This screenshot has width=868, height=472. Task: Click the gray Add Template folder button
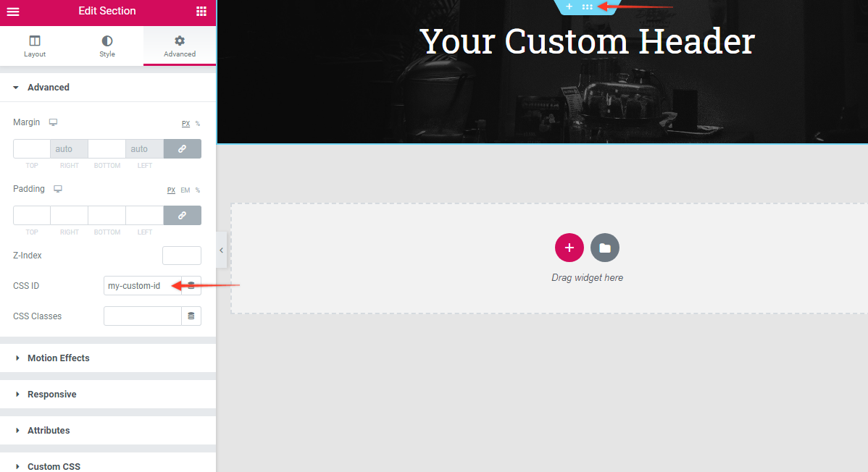point(604,248)
